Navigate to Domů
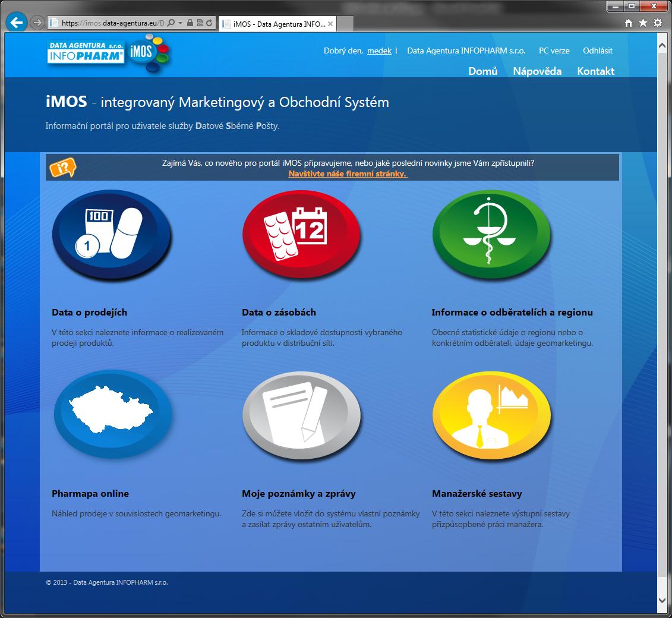This screenshot has height=618, width=672. pos(483,71)
